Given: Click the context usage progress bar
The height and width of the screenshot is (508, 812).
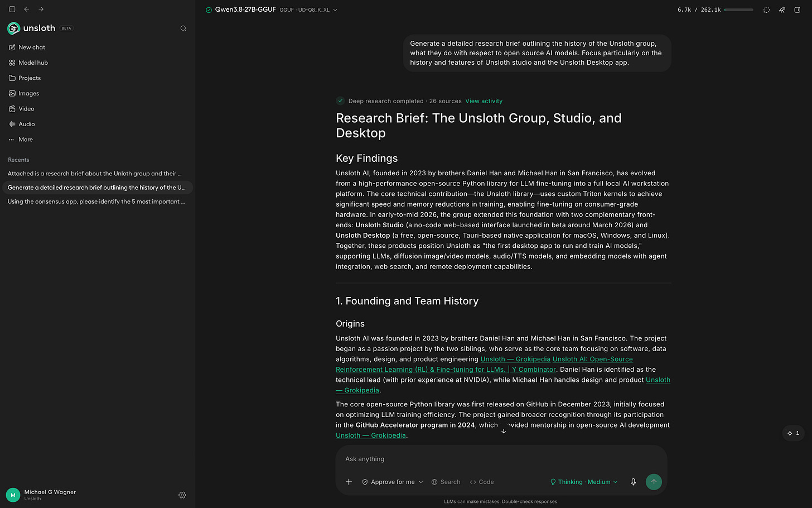Looking at the screenshot, I should pos(738,9).
